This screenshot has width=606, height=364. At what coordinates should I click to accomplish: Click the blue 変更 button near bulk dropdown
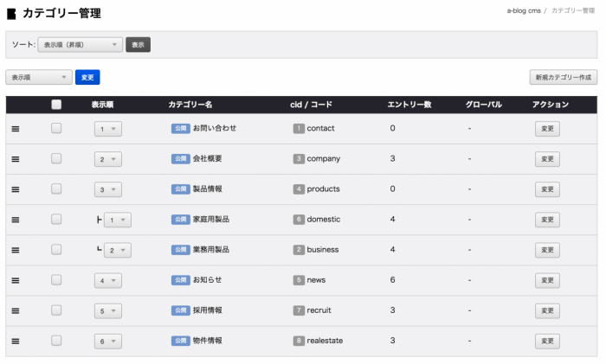pyautogui.click(x=87, y=77)
